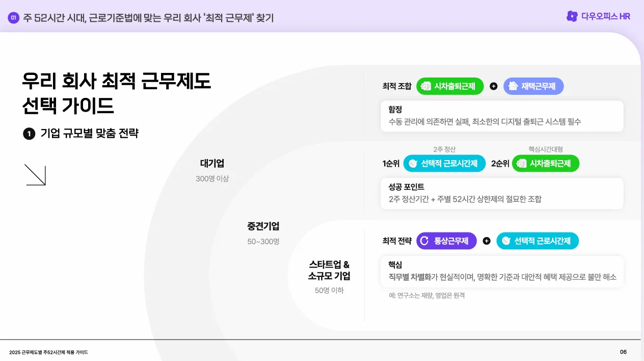
Task: Click the clock icon in 선택적 근로시간제 badge
Action: [414, 163]
